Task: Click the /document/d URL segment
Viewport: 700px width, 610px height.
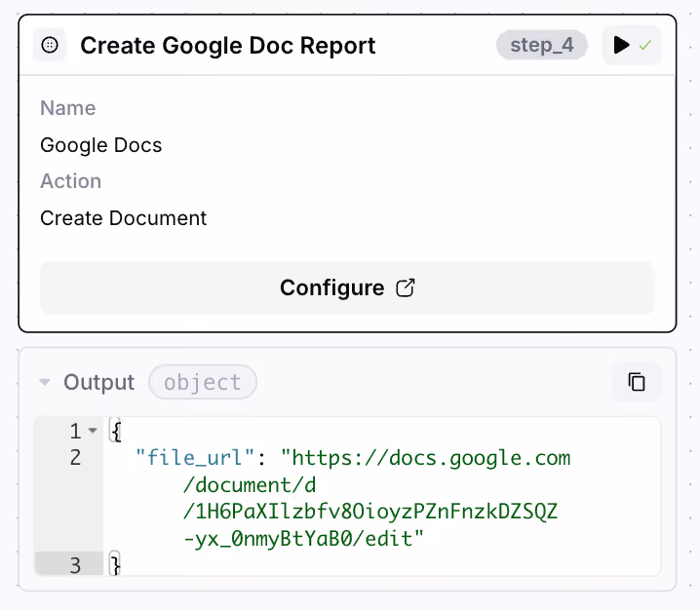Action: coord(250,485)
